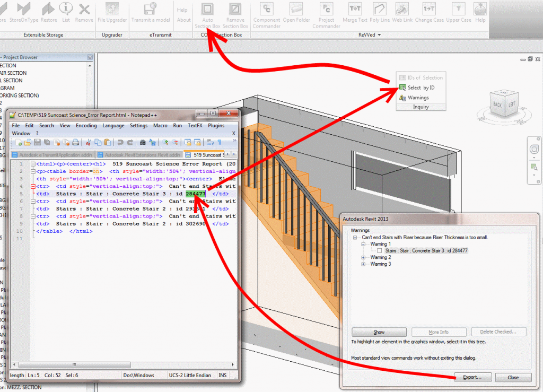Toggle word wrap in Notepad++ toolbar
Image resolution: width=543 pixels, height=392 pixels.
(x=209, y=142)
